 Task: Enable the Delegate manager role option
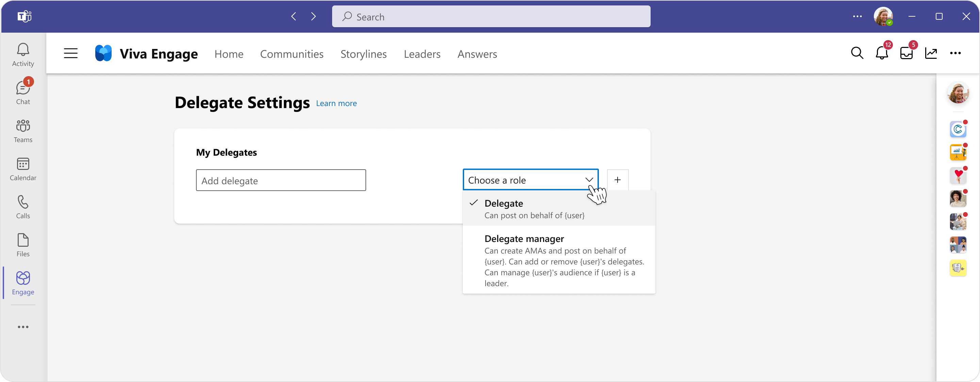click(524, 239)
